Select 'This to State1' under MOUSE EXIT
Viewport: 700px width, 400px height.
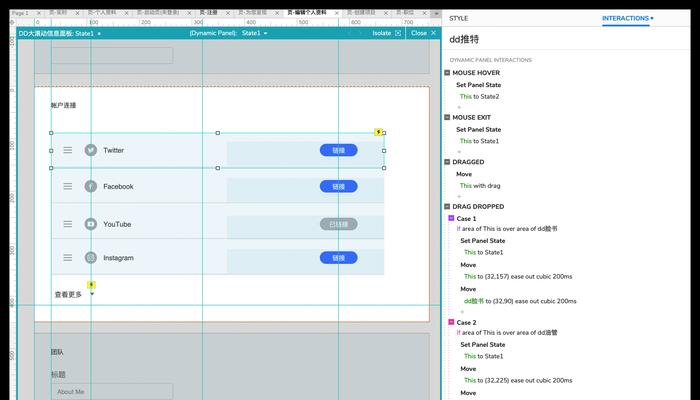coord(479,141)
